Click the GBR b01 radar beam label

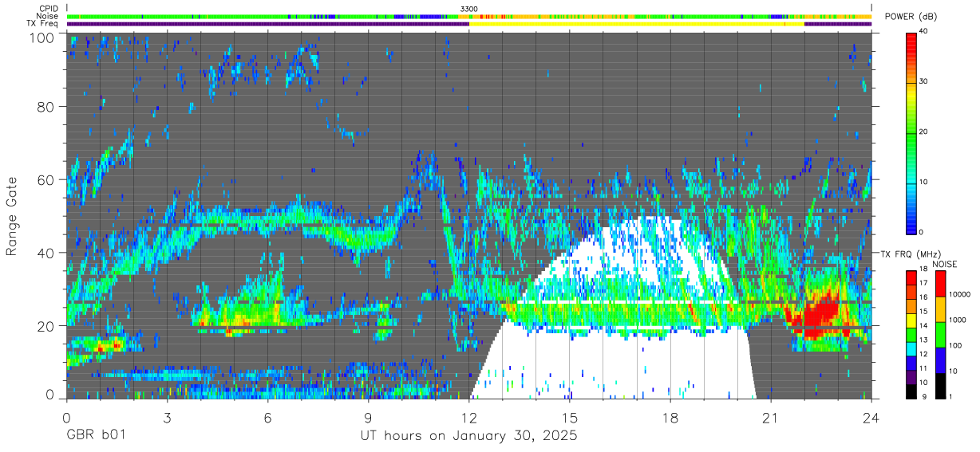pyautogui.click(x=96, y=436)
